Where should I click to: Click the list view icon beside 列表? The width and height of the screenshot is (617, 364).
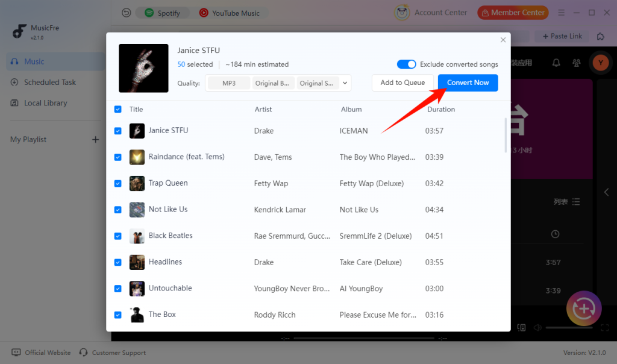pos(577,202)
